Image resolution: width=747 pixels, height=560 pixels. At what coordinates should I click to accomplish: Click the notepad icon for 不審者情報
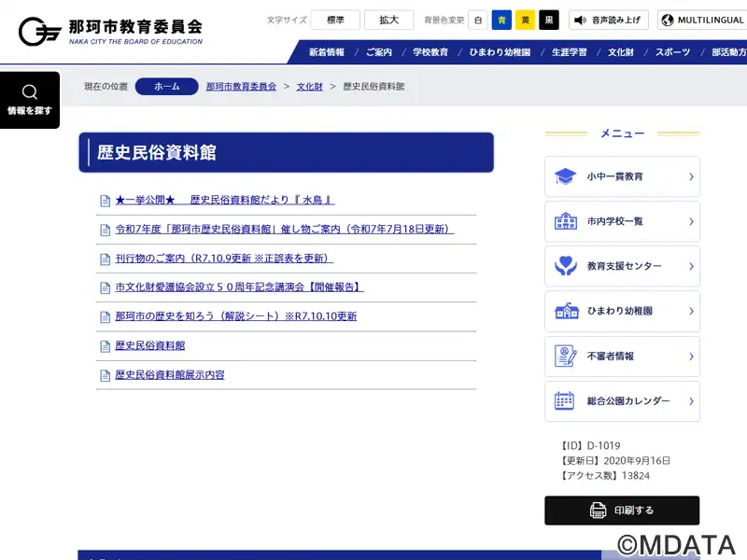[565, 356]
